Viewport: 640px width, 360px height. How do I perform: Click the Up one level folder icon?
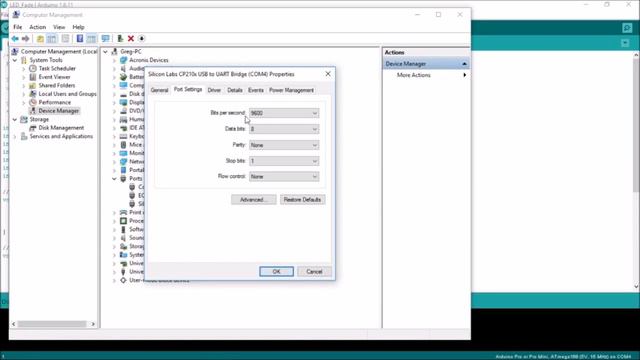(40, 38)
